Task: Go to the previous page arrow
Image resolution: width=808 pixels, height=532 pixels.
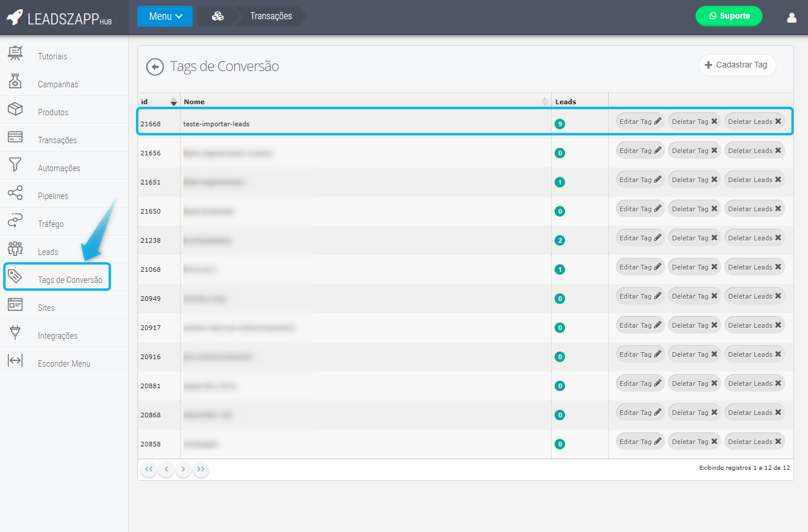Action: point(166,469)
